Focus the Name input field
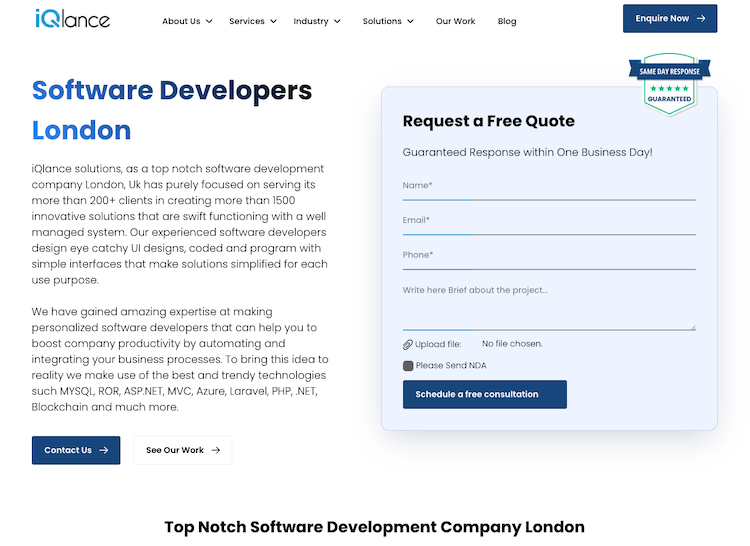 tap(548, 186)
